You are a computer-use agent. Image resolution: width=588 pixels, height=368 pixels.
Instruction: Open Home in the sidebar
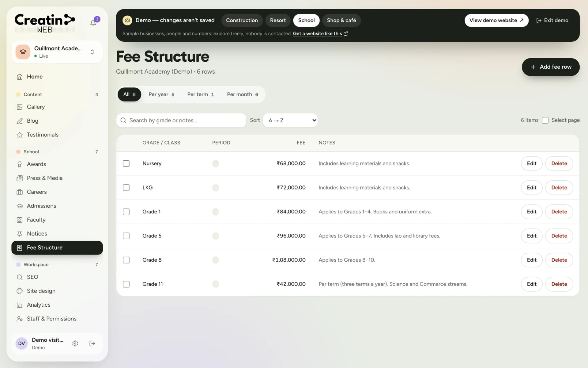[57, 77]
